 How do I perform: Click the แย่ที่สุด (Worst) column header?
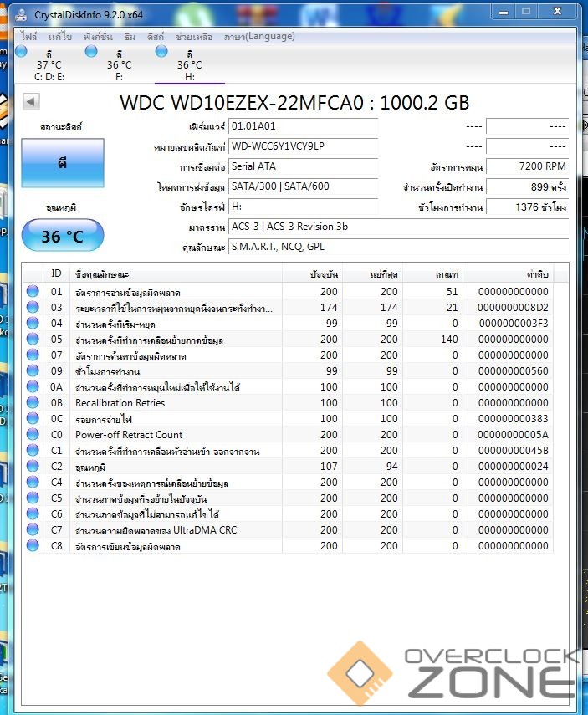click(x=372, y=273)
